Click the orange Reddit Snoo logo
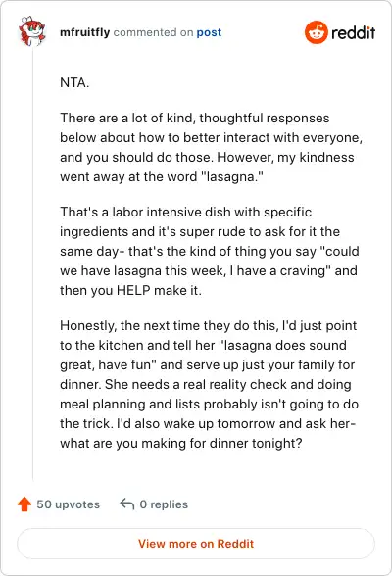Image resolution: width=392 pixels, height=576 pixels. (x=316, y=32)
